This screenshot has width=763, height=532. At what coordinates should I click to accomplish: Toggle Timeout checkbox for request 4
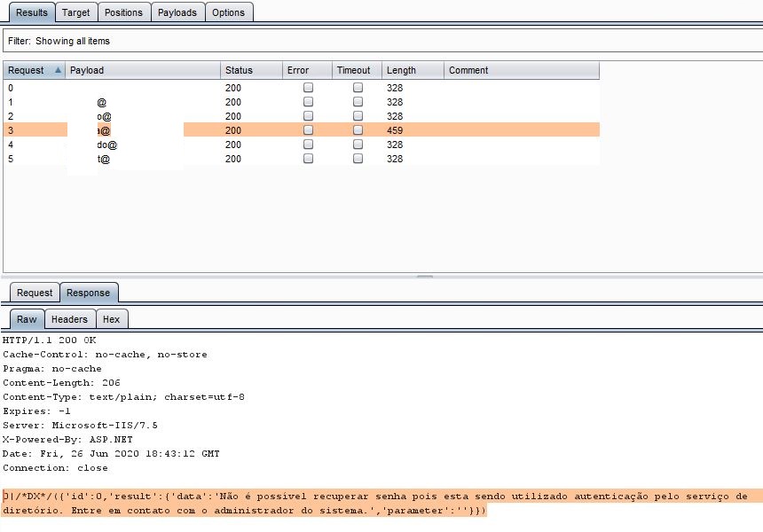click(358, 145)
